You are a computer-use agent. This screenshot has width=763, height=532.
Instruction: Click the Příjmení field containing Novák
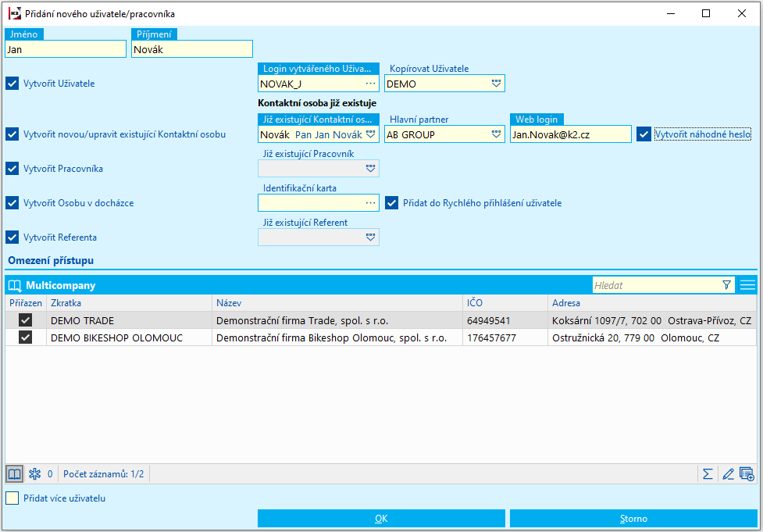tap(191, 49)
